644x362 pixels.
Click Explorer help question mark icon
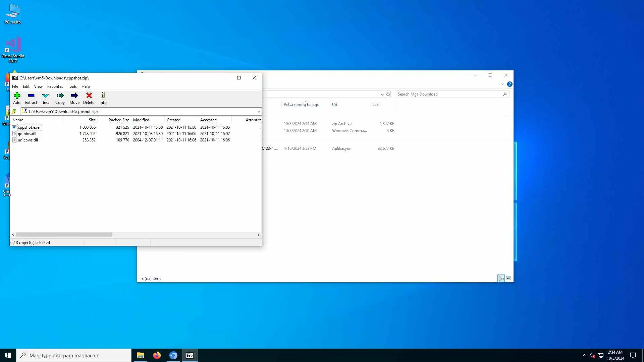point(509,84)
